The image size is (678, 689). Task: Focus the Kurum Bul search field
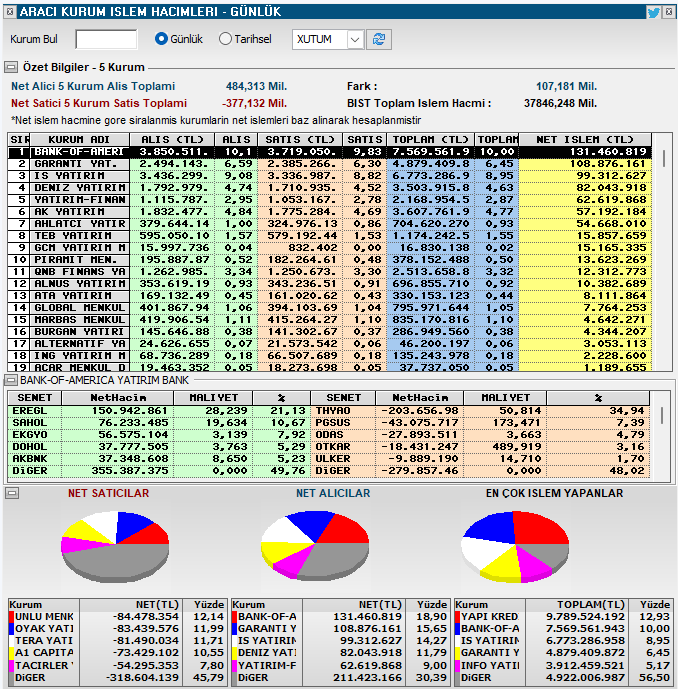(x=106, y=40)
